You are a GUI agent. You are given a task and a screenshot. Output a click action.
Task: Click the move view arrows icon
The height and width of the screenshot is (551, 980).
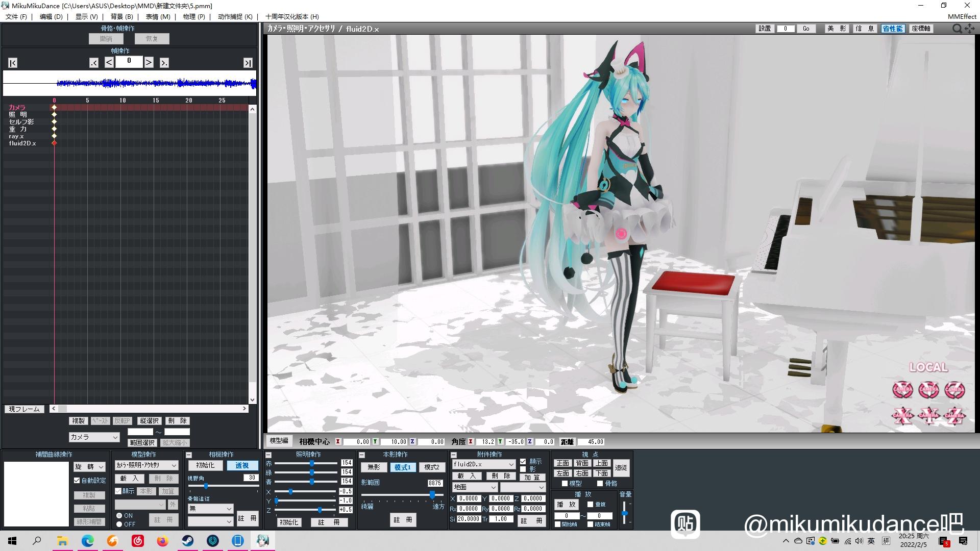pyautogui.click(x=969, y=29)
